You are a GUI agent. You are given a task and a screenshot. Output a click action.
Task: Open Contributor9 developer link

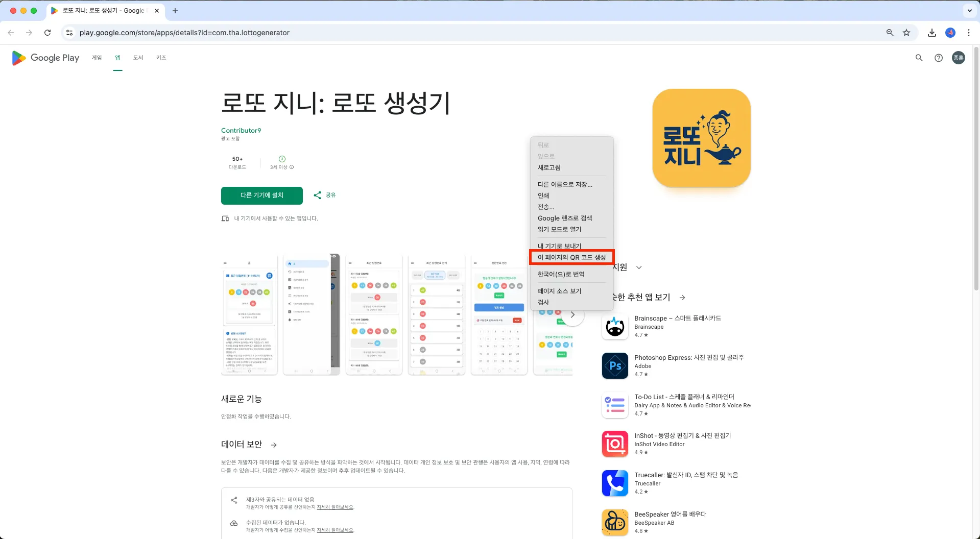241,131
